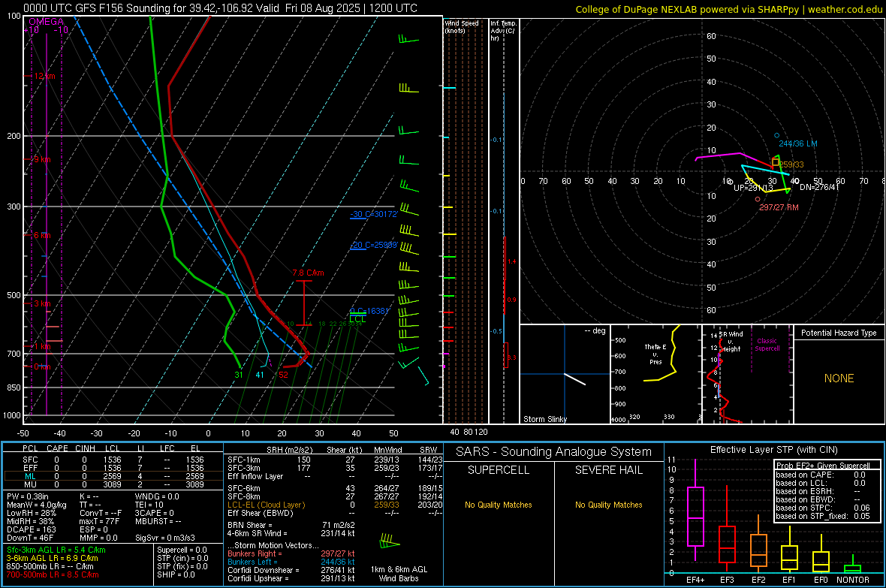Screen dimensions: 886x588
Task: Click the sounding title with valid time
Action: 220,8
